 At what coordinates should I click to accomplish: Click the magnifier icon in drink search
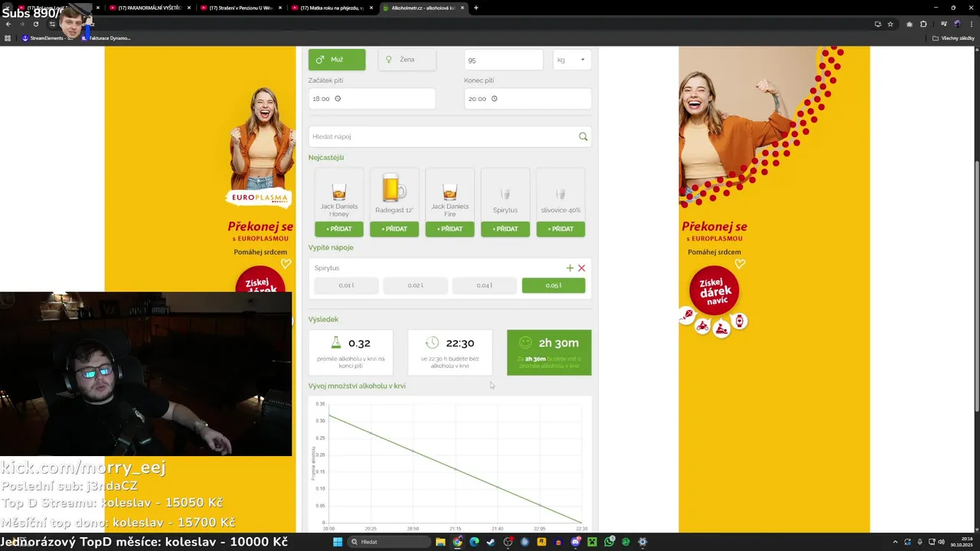pyautogui.click(x=583, y=136)
